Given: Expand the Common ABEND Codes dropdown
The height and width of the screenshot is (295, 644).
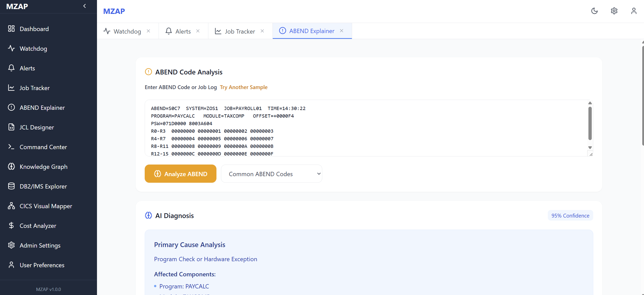Looking at the screenshot, I should coord(271,174).
